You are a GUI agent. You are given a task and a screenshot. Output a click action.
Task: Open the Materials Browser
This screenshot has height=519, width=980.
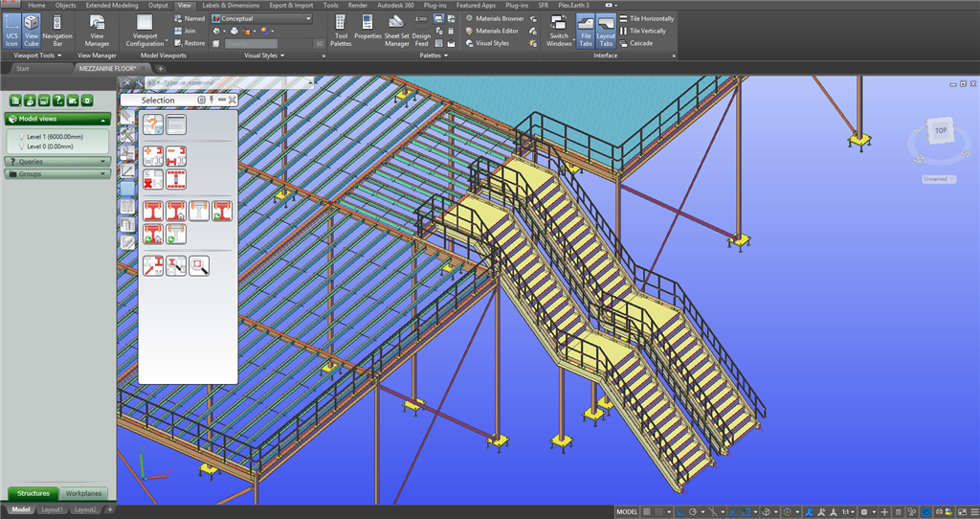[500, 18]
